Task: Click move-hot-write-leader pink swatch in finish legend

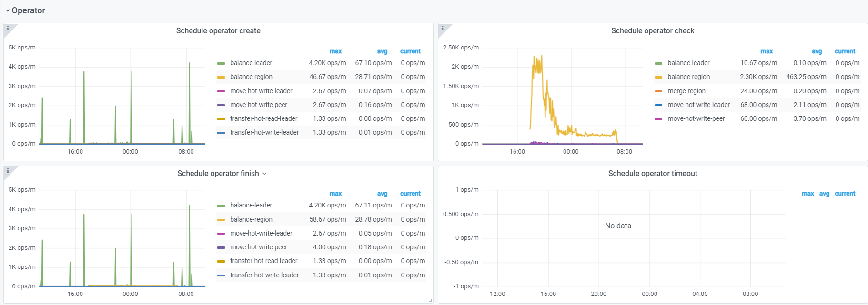Action: 221,234
